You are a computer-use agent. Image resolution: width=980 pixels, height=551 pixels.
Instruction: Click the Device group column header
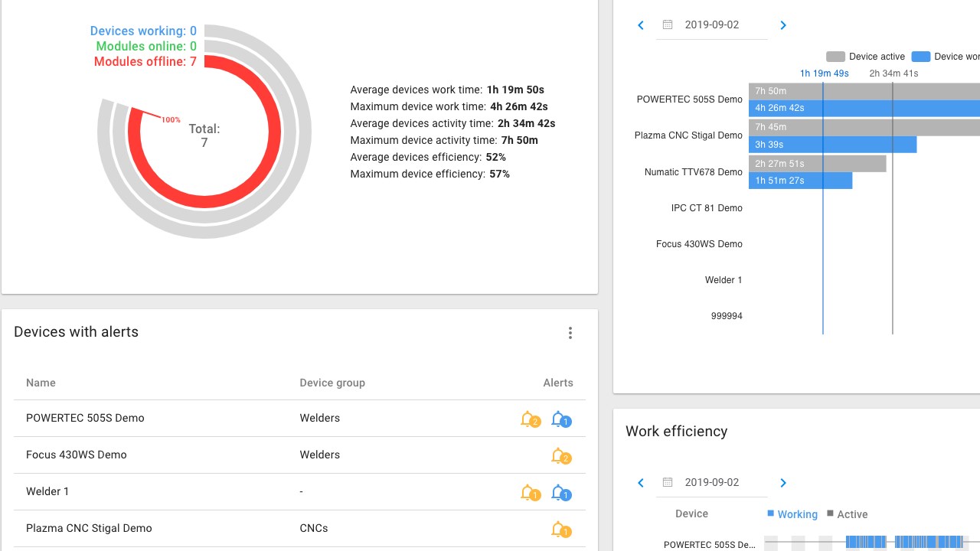pyautogui.click(x=332, y=383)
